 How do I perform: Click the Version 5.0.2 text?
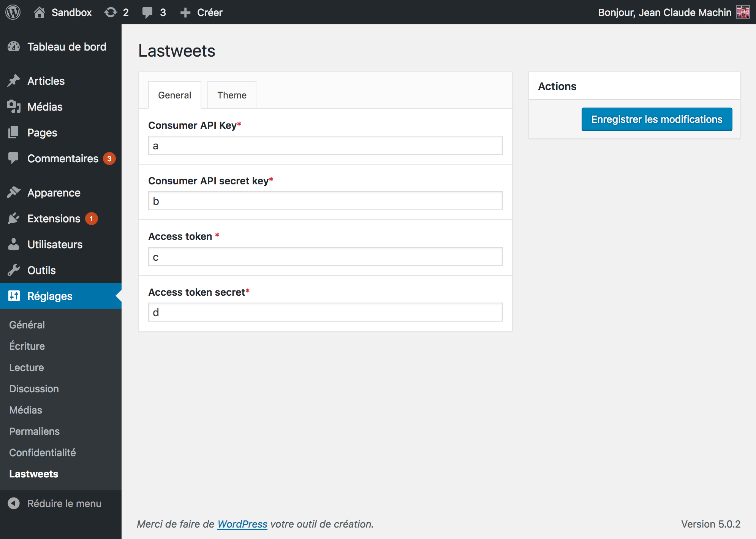[x=711, y=524]
